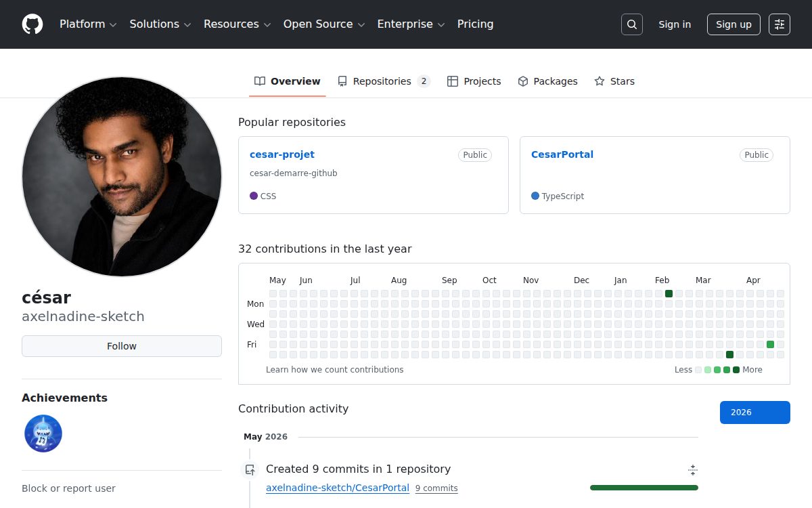Click the Achievements heading

[64, 398]
